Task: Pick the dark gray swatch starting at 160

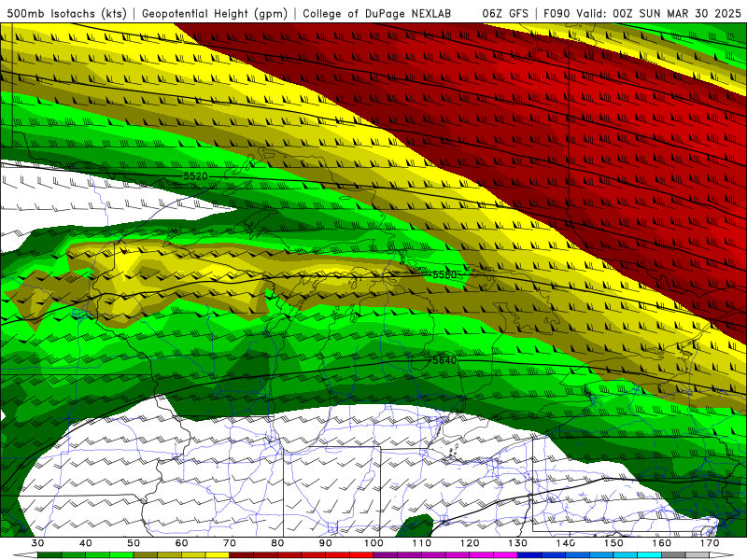Action: click(673, 555)
